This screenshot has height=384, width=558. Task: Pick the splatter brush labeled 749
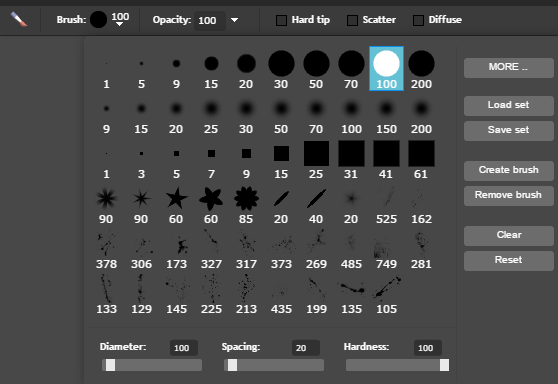(x=386, y=244)
